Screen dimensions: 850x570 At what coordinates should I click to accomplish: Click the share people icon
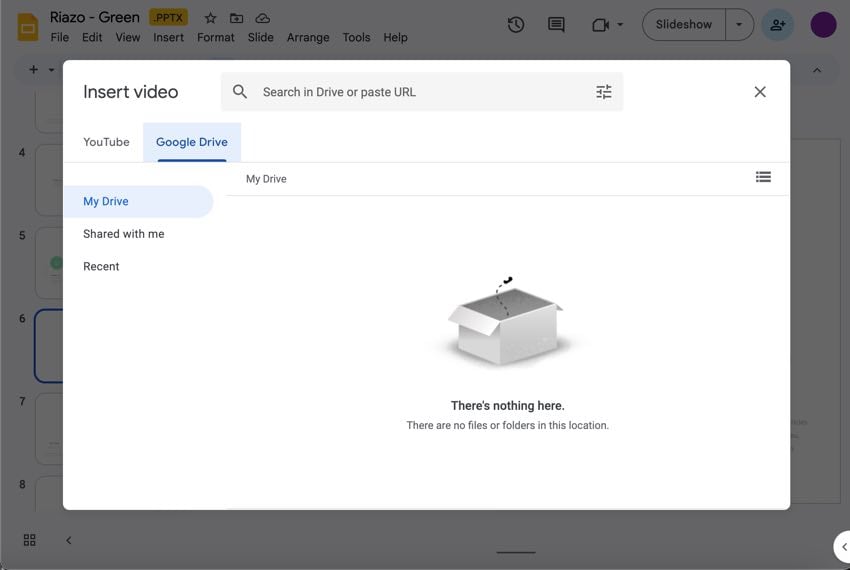tap(777, 25)
